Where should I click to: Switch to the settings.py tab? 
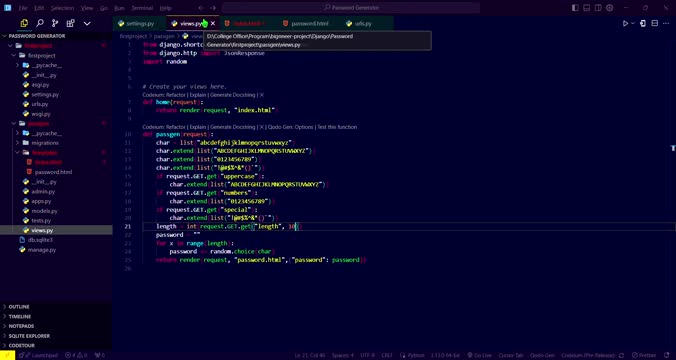[140, 24]
